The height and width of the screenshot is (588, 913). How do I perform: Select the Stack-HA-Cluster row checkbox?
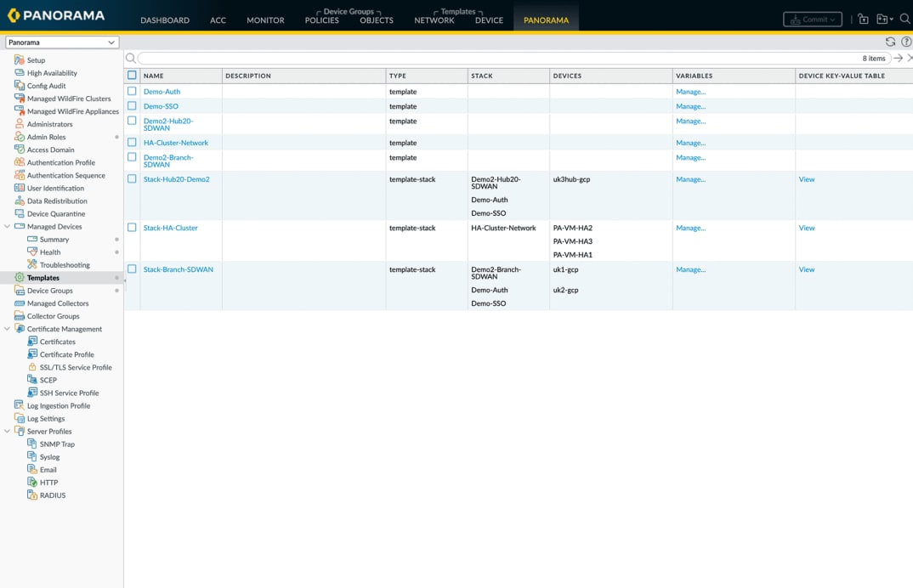point(133,228)
